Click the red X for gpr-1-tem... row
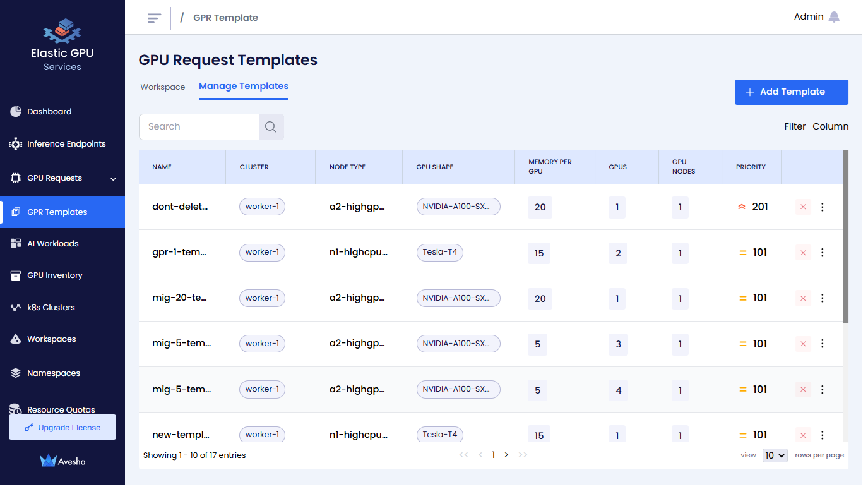The height and width of the screenshot is (494, 868). coord(803,253)
